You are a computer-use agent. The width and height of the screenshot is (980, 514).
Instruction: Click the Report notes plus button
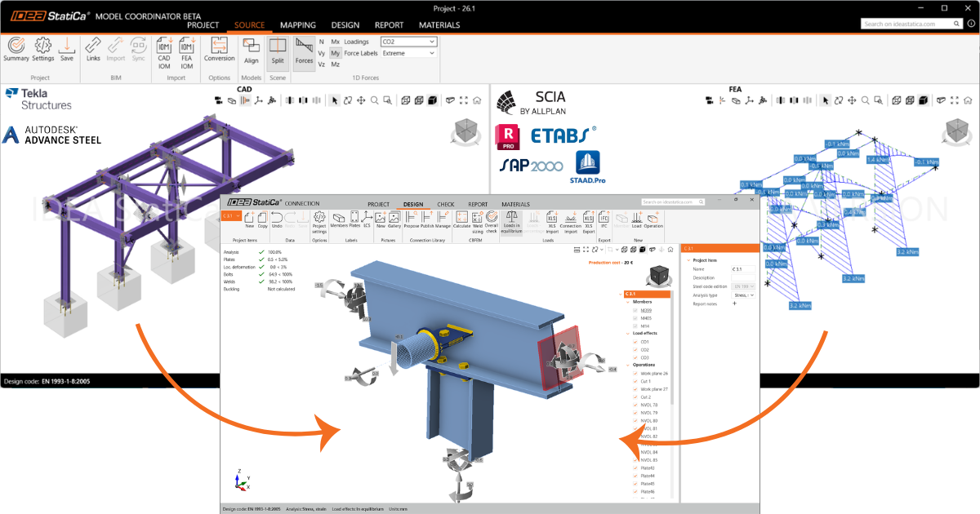tap(734, 304)
